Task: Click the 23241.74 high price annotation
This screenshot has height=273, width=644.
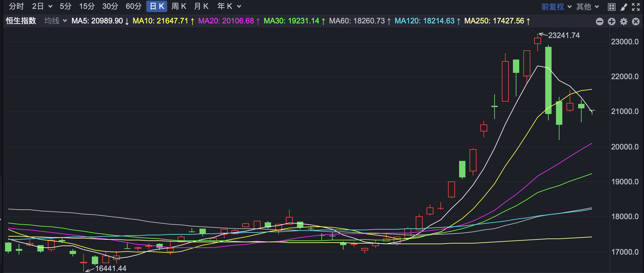Action: pos(564,35)
